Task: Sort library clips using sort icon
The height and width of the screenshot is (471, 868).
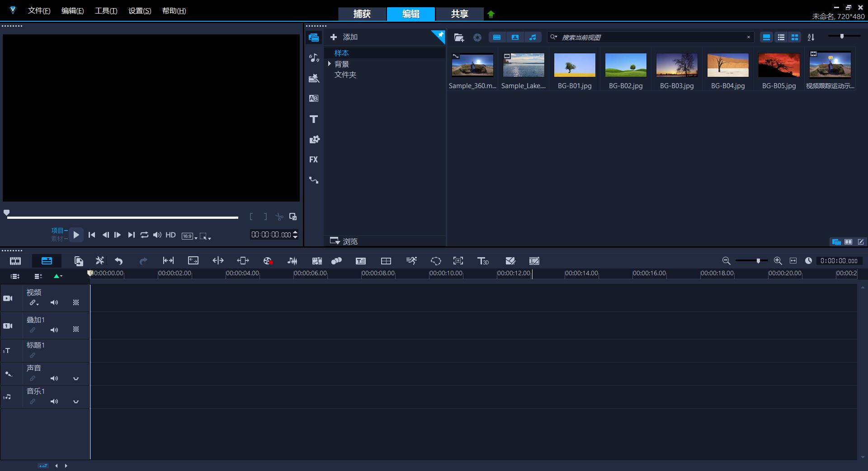Action: click(x=811, y=38)
